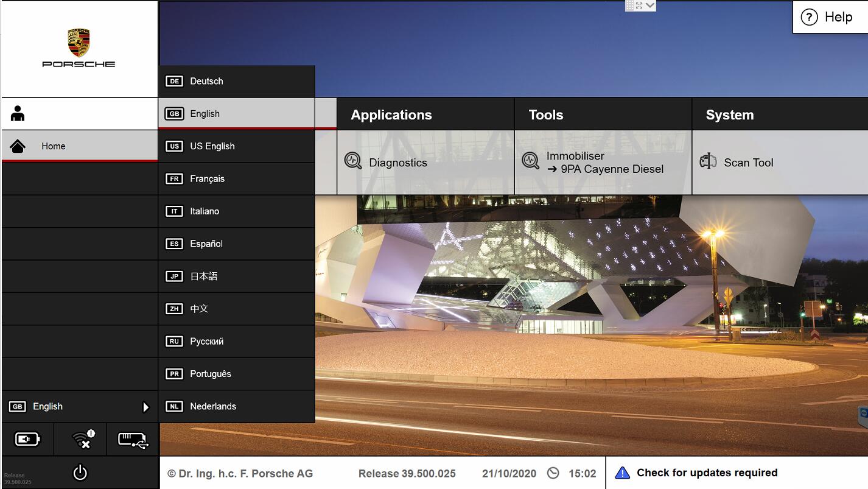
Task: Expand the top toolbar chevron dropdown
Action: 650,5
